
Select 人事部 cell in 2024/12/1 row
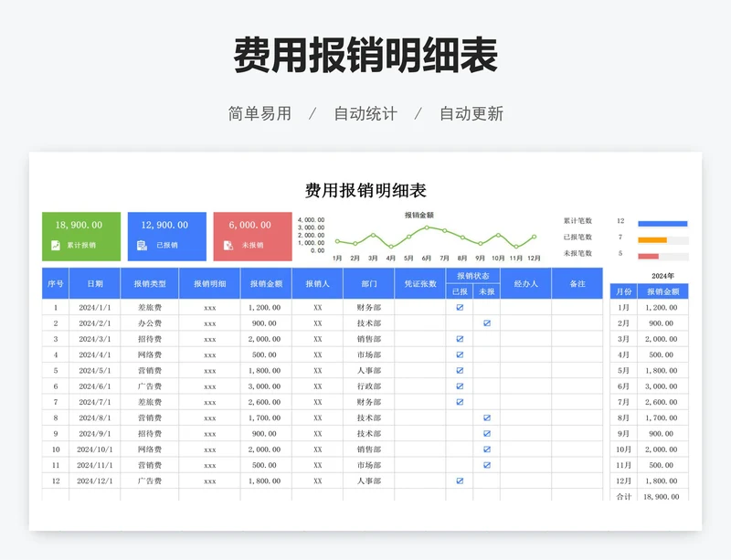[369, 481]
